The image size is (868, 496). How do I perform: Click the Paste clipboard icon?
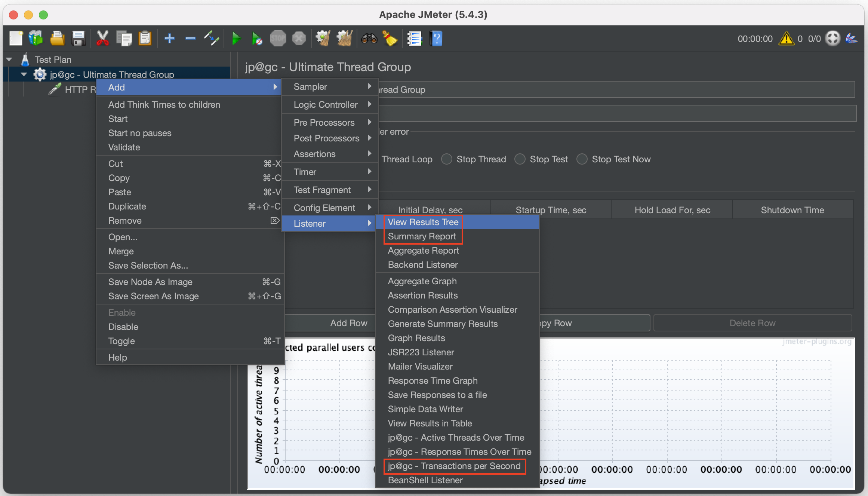(145, 38)
